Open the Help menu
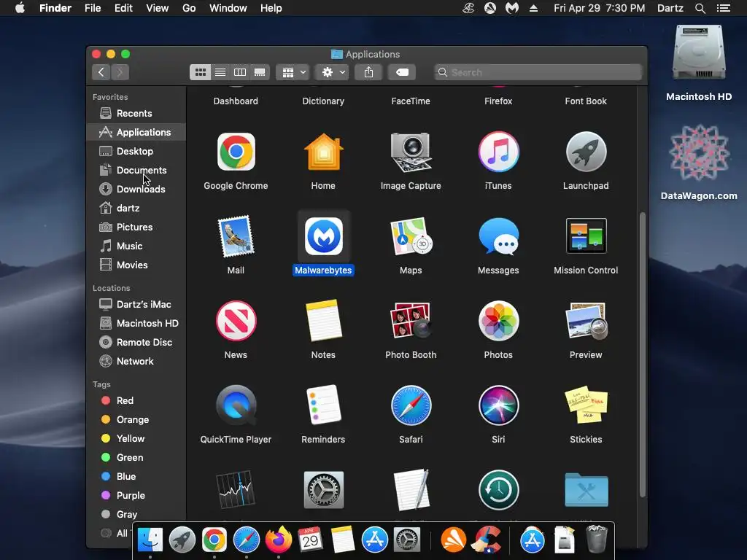 click(271, 8)
